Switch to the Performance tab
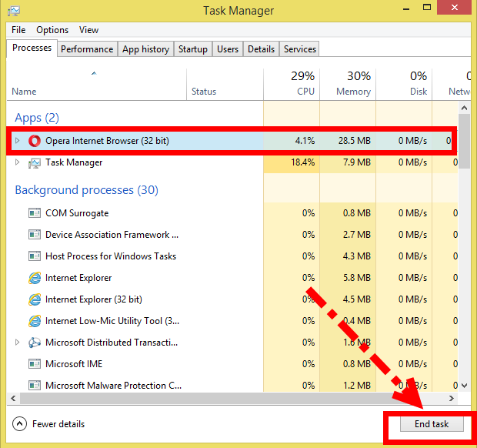This screenshot has height=448, width=477. click(x=87, y=49)
